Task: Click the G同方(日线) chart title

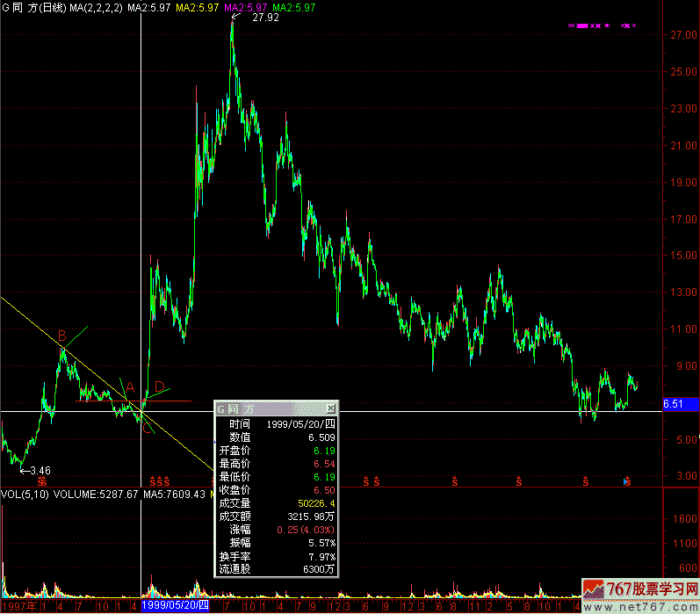Action: (x=33, y=7)
